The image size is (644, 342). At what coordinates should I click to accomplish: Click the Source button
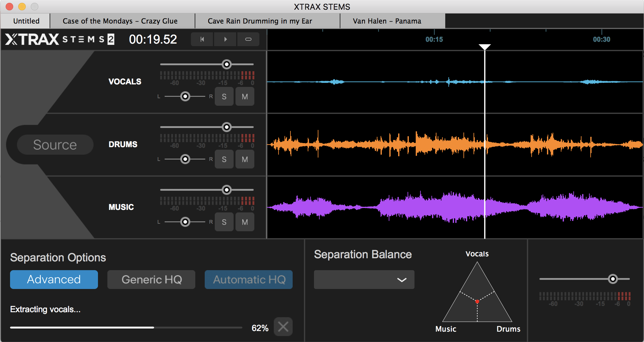(55, 145)
